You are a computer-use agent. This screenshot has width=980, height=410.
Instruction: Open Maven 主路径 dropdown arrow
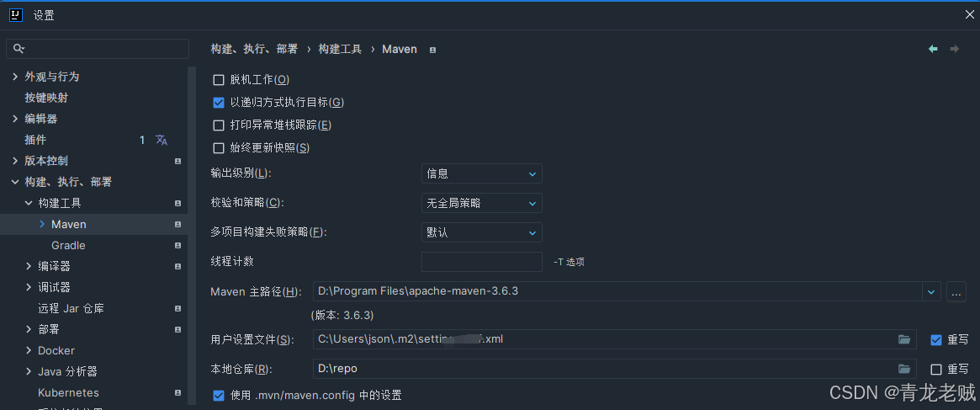pos(932,291)
